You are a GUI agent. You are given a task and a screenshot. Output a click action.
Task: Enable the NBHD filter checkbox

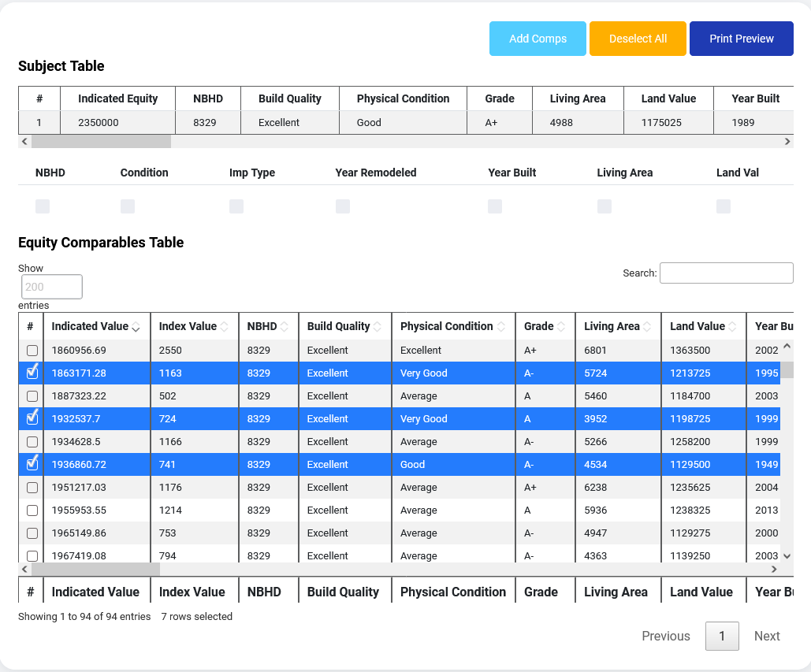[x=42, y=206]
